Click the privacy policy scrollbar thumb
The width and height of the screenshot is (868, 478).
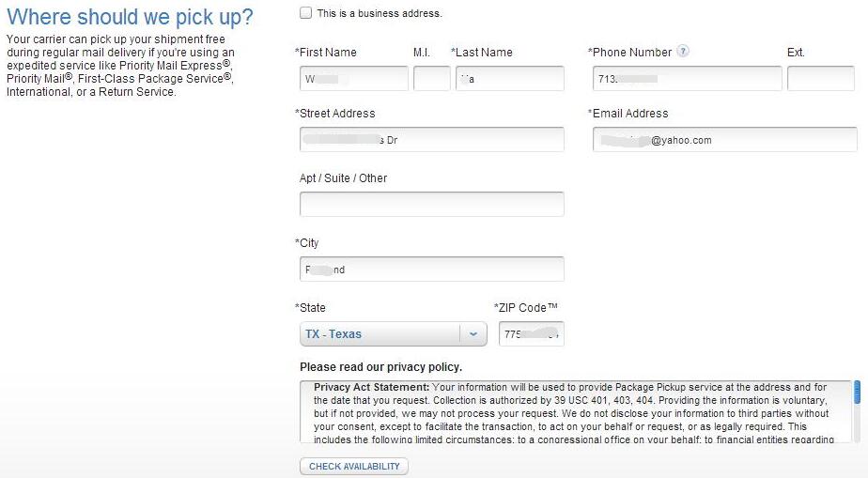pos(857,392)
